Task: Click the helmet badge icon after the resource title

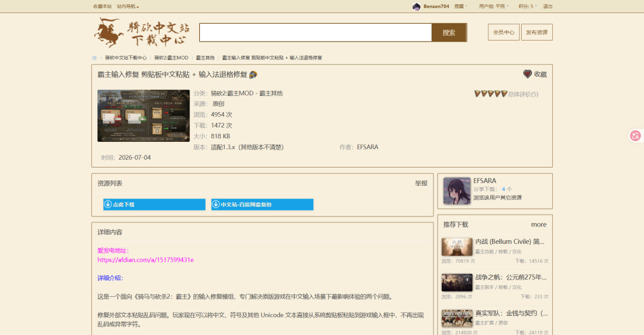Action: [253, 75]
